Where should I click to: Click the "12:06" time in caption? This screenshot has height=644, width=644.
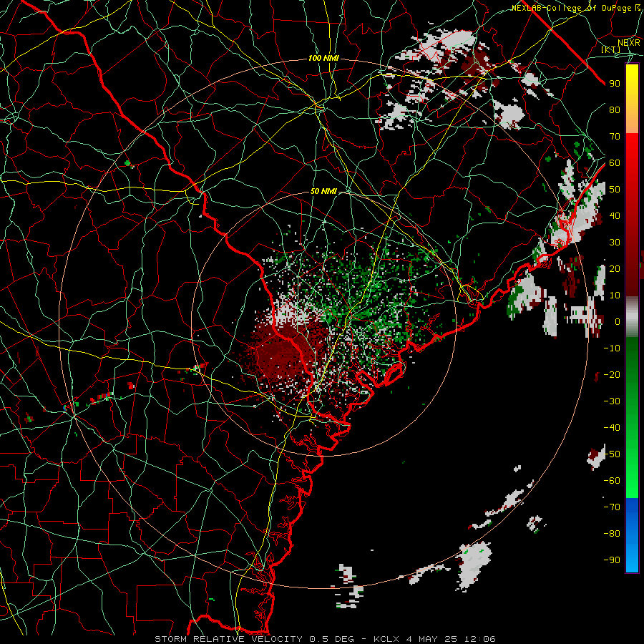(x=480, y=639)
